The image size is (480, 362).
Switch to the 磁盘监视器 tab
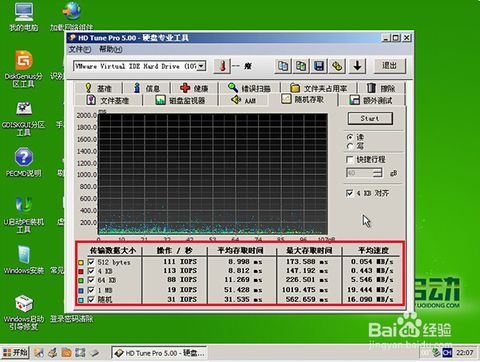click(x=180, y=100)
